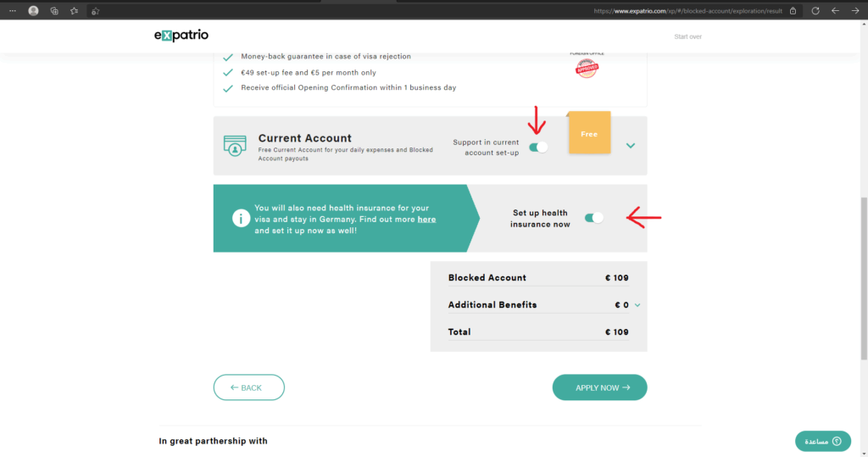Click the BACK button
Screen dimensions: 868x457
249,387
